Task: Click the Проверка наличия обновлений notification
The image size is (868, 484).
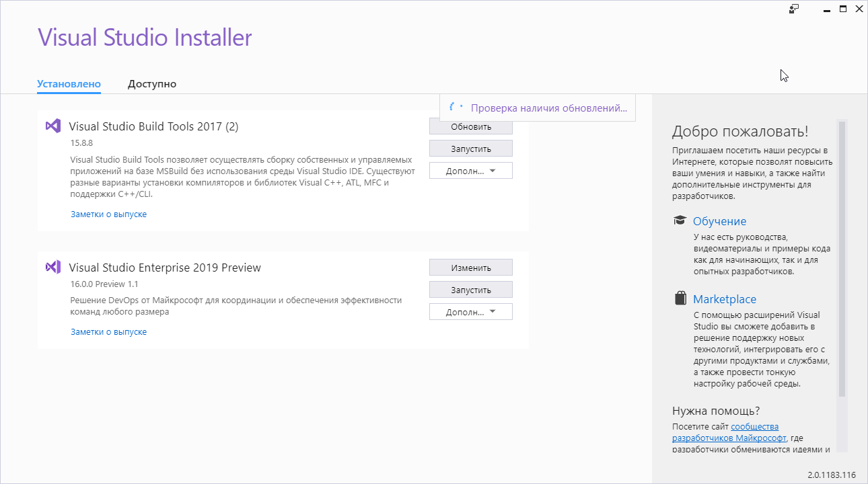Action: click(x=538, y=108)
